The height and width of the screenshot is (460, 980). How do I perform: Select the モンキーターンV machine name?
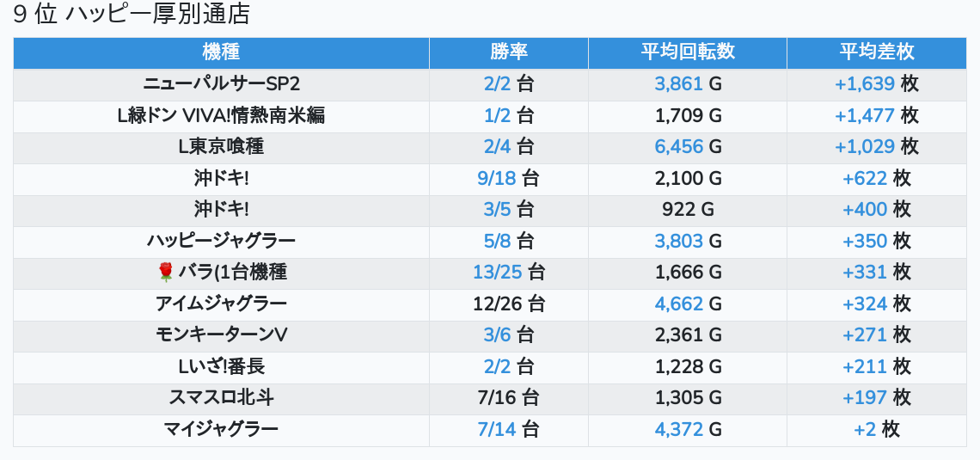coord(221,335)
